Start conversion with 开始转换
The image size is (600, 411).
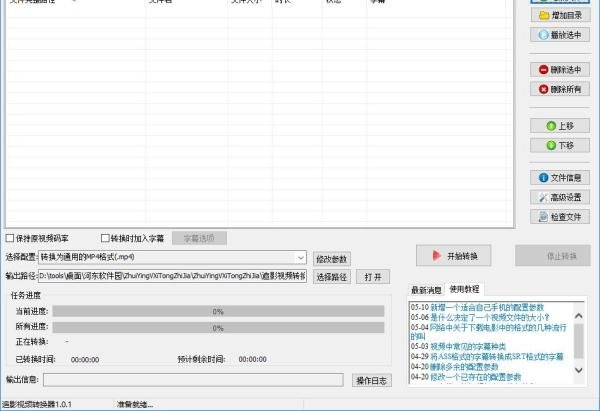[453, 256]
